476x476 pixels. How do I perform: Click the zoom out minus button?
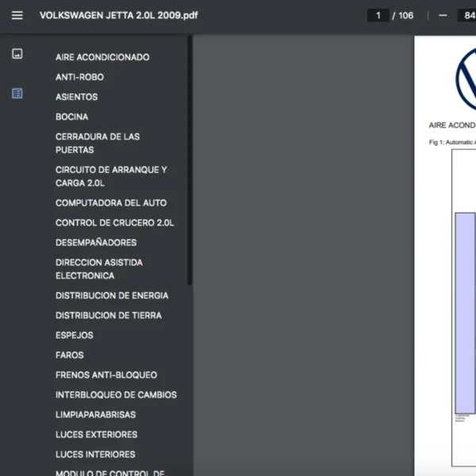tap(443, 15)
